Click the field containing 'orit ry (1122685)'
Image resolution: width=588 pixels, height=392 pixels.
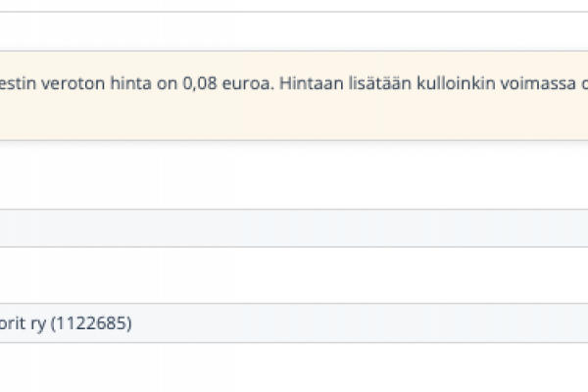pos(294,323)
